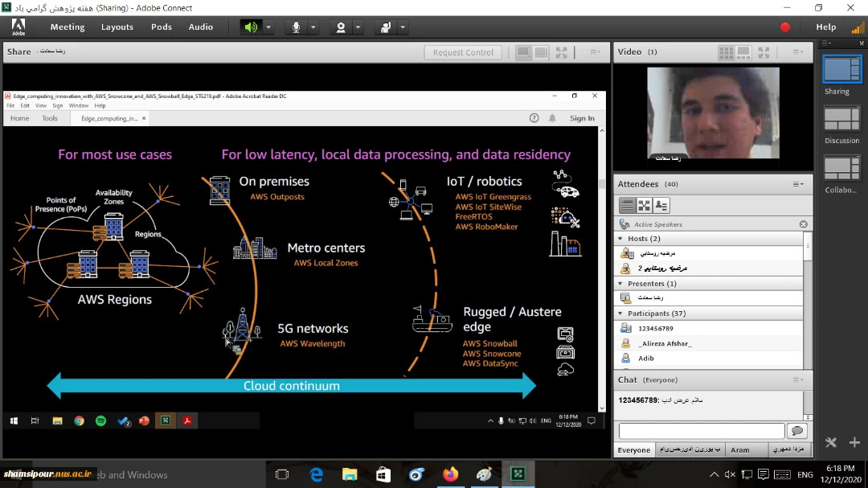Select participant Adib
This screenshot has width=868, height=488.
point(709,359)
